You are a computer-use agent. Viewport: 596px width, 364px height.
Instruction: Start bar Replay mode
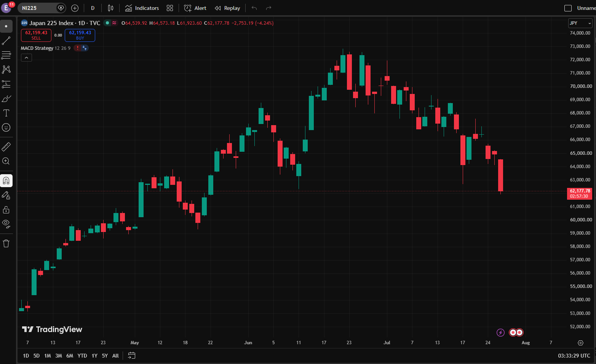click(227, 8)
